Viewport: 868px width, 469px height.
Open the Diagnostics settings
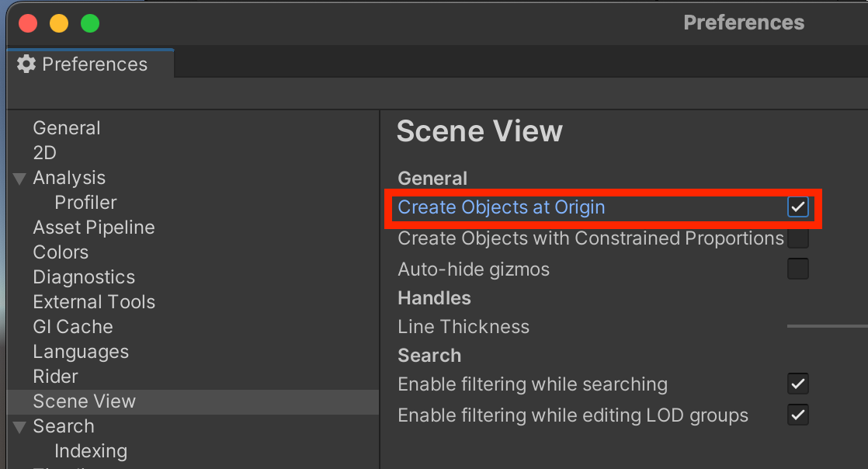(x=83, y=276)
